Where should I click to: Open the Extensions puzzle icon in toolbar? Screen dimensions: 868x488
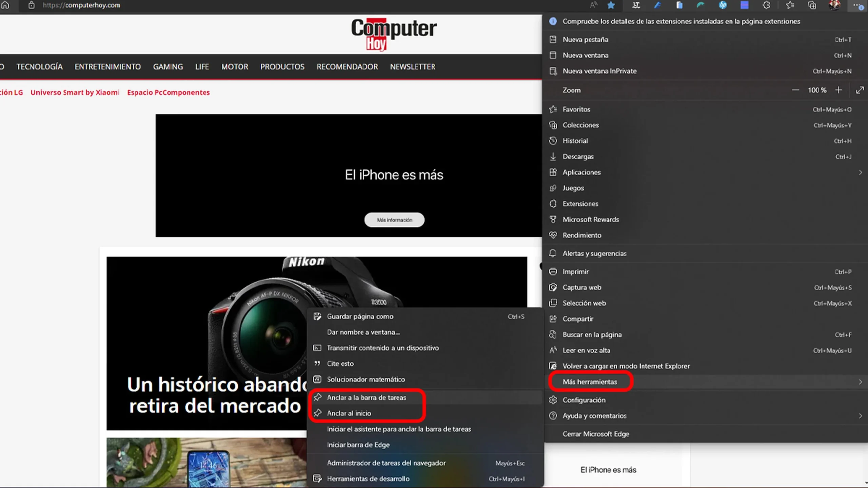[766, 5]
